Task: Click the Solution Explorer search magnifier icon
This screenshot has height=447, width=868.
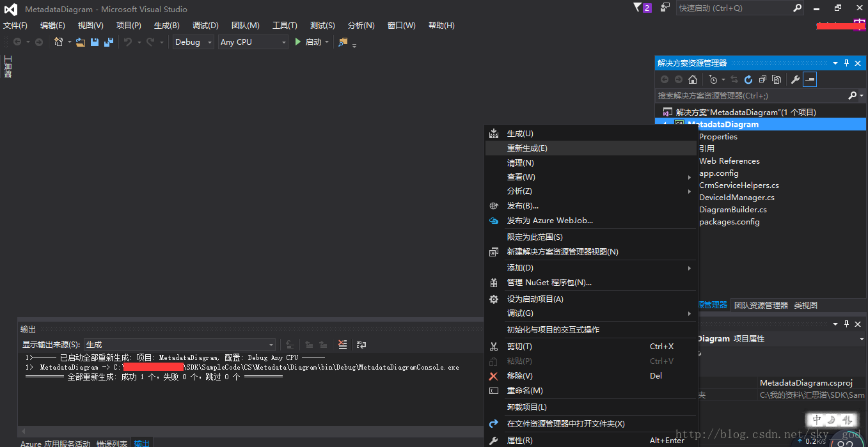Action: pos(852,95)
